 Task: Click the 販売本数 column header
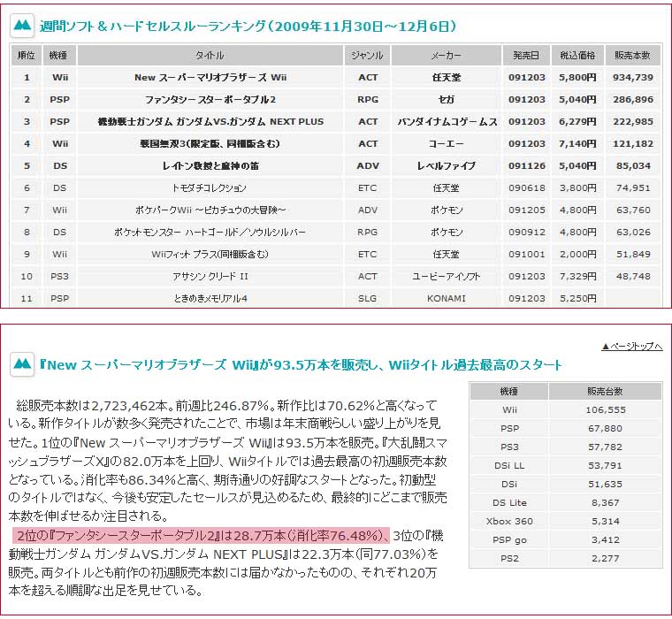pos(633,55)
